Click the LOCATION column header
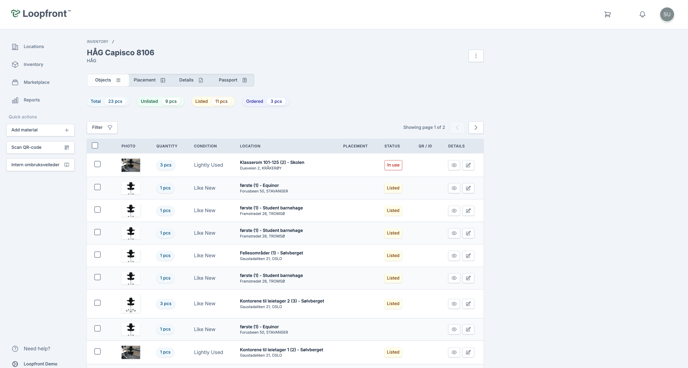Image resolution: width=688 pixels, height=368 pixels. [250, 146]
